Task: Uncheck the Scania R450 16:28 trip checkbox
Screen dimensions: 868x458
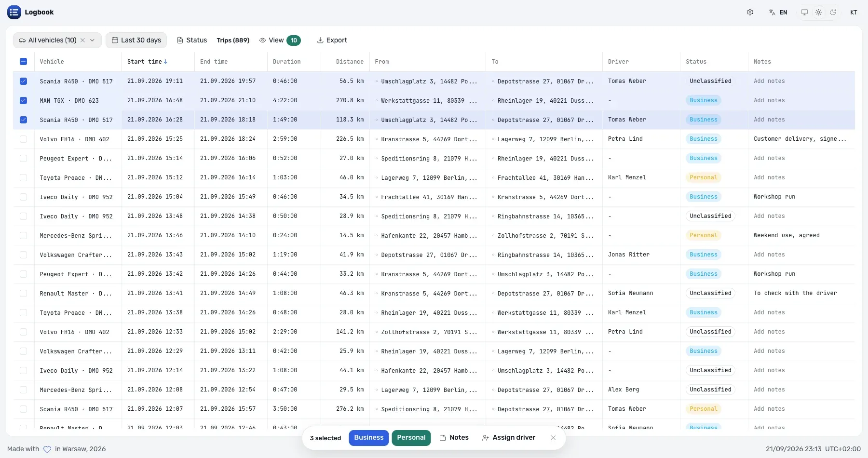Action: coord(24,120)
